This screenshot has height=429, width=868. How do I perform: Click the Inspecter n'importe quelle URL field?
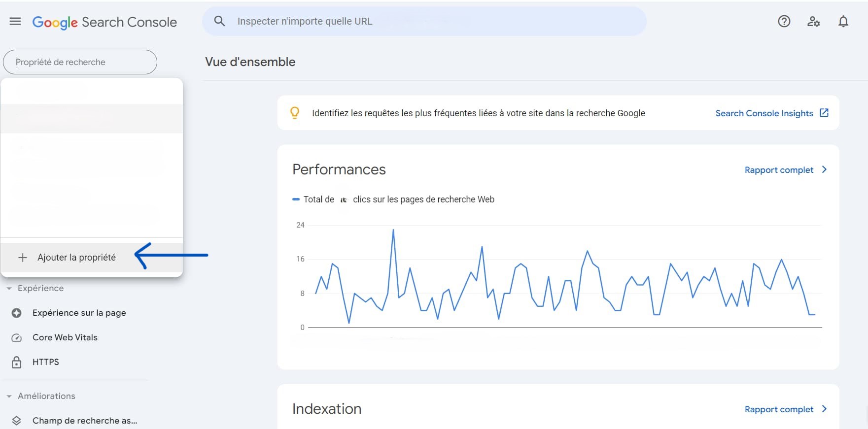coord(424,21)
